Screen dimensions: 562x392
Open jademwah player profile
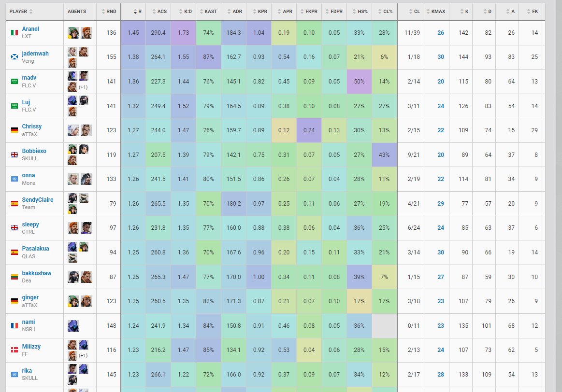(35, 53)
